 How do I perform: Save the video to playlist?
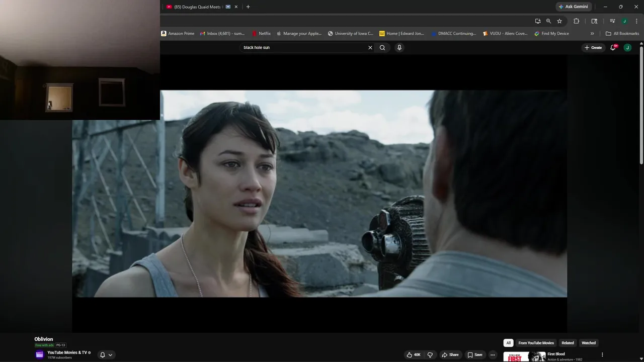[x=475, y=355]
